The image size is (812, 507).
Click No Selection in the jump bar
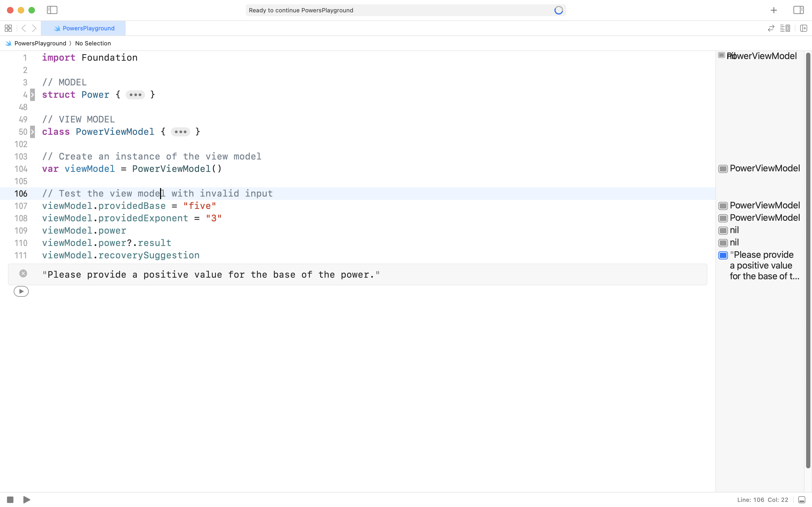93,43
